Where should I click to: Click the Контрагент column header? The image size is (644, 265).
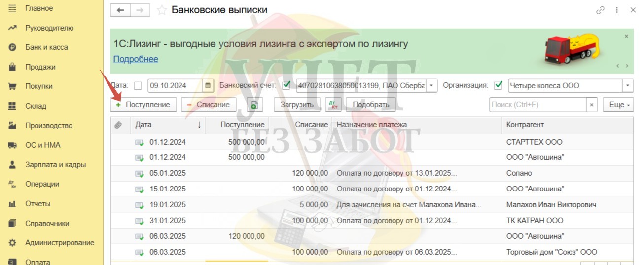[x=568, y=125]
